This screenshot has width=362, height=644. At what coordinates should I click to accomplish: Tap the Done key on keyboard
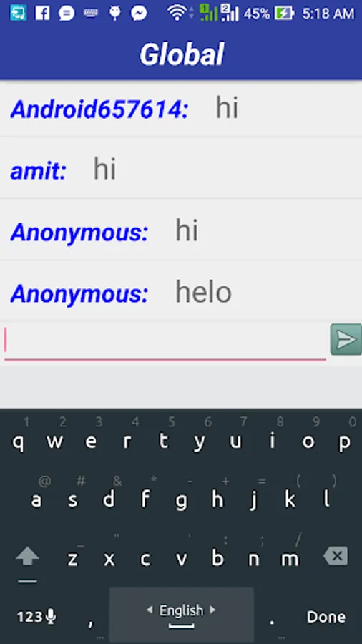click(x=326, y=617)
